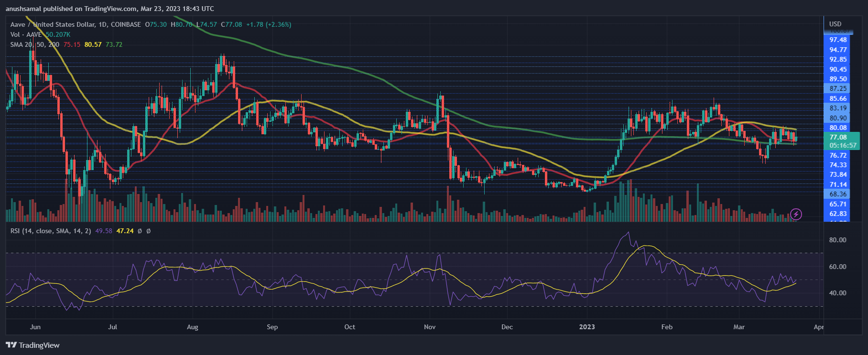Click the 74.33 price level label
This screenshot has height=355, width=868.
838,165
